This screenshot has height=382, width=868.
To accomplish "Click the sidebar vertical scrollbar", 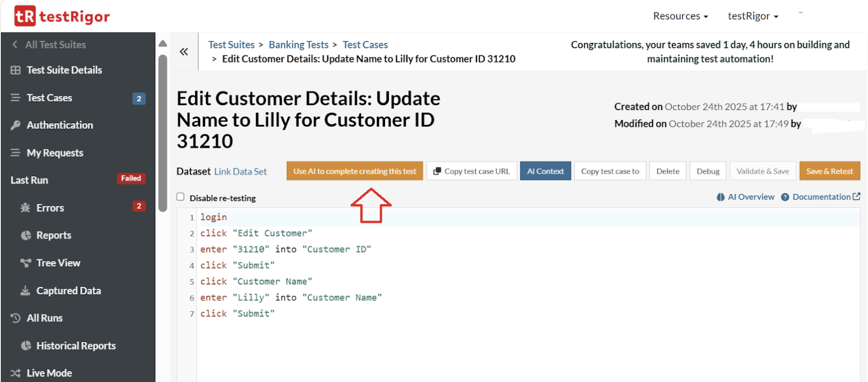I will 162,132.
